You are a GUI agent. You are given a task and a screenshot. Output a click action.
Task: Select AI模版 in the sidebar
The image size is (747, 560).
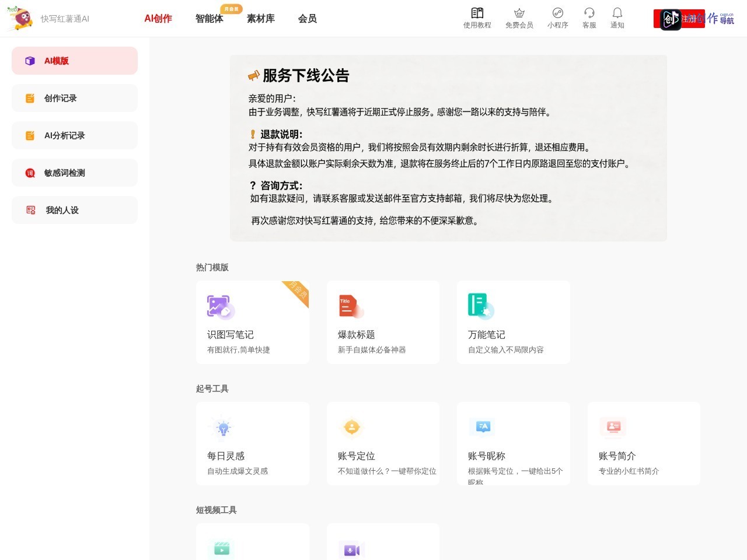75,61
